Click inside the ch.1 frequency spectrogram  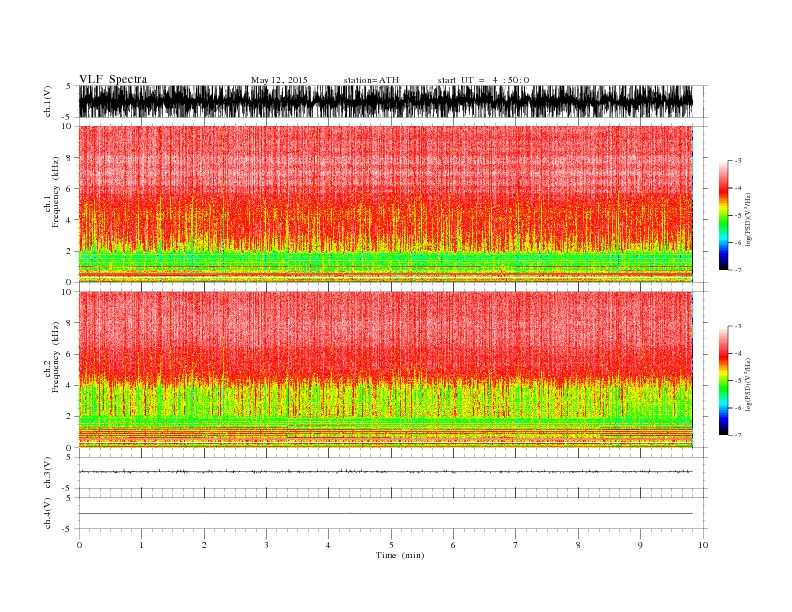[x=385, y=204]
